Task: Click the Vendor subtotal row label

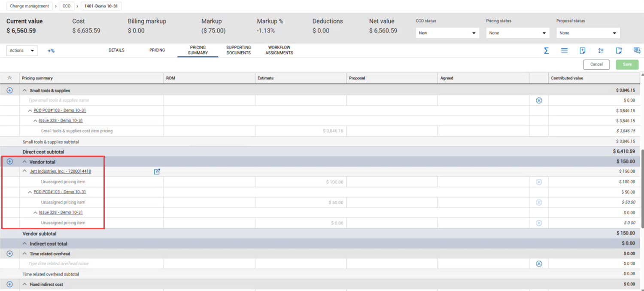Action: (39, 234)
